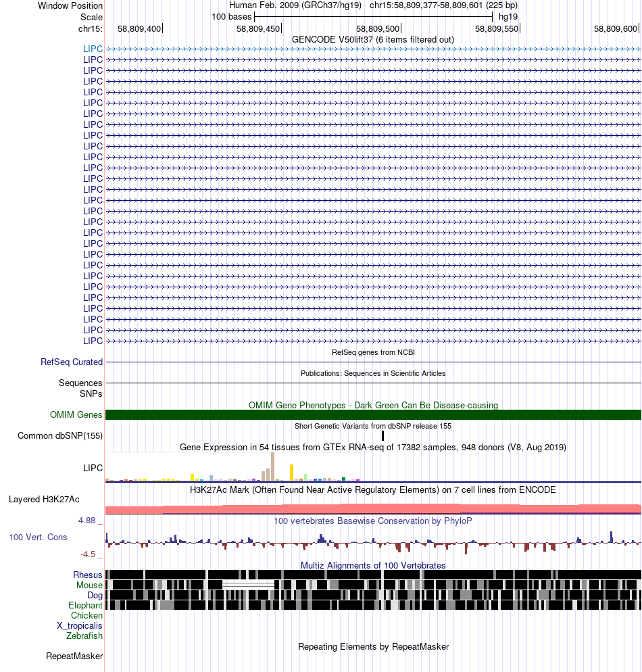642x672 pixels.
Task: Select the light-blue highlighted LIPC transcript label
Action: coord(93,49)
